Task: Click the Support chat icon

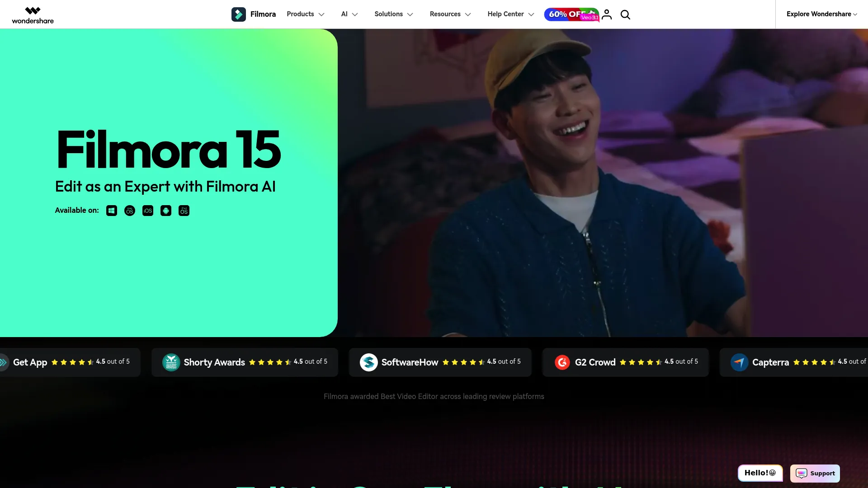Action: coord(802,473)
